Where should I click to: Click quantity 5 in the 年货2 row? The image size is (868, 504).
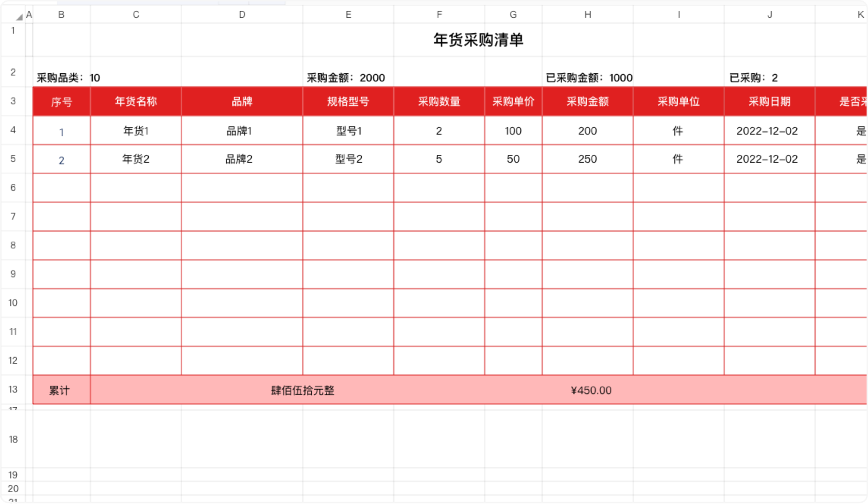(x=439, y=159)
